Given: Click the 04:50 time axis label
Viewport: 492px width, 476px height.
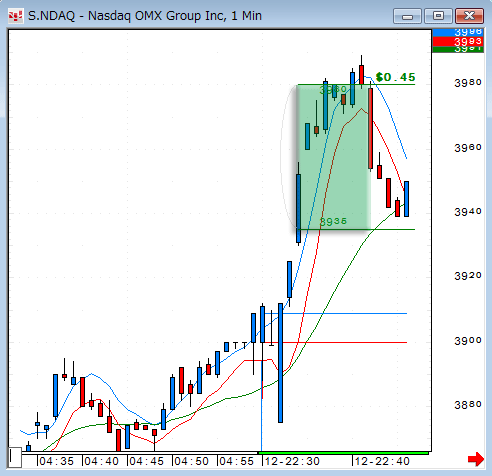Looking at the screenshot, I should 191,461.
